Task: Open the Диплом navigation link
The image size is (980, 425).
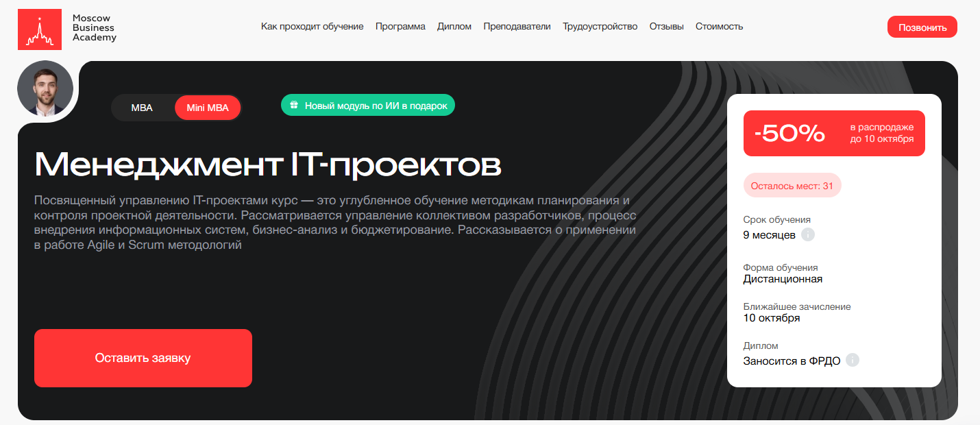Action: click(454, 27)
